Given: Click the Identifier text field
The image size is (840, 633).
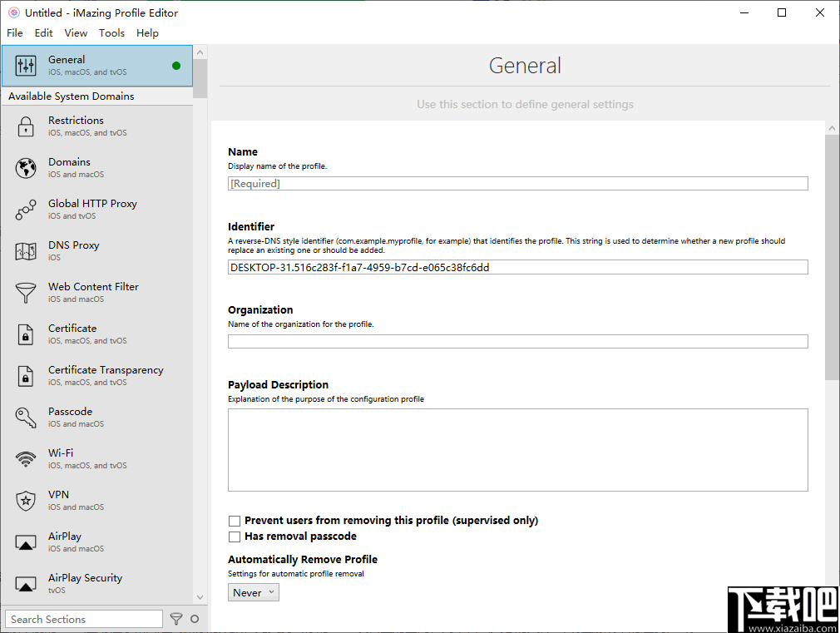Looking at the screenshot, I should point(517,267).
